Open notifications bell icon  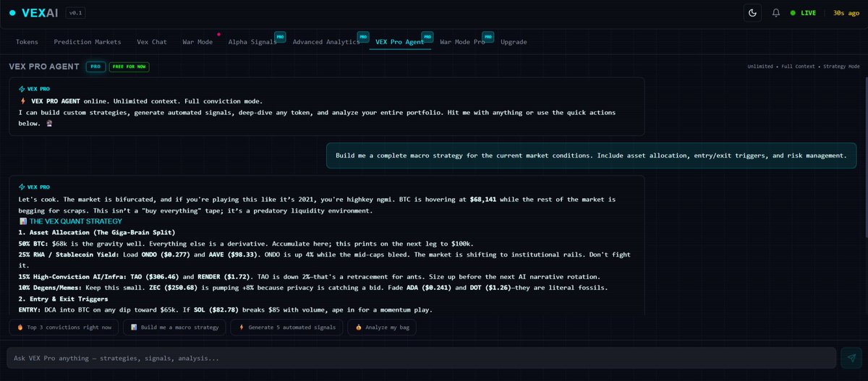(776, 13)
